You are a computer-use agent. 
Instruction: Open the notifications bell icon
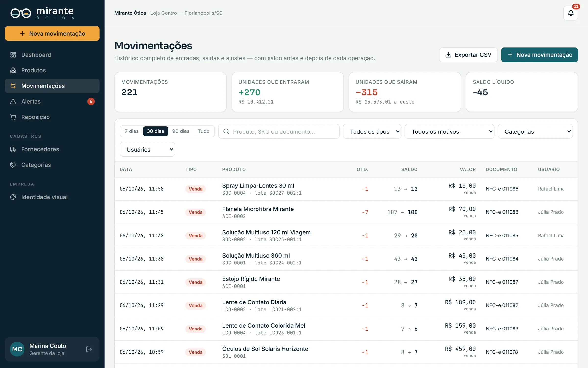click(x=571, y=13)
